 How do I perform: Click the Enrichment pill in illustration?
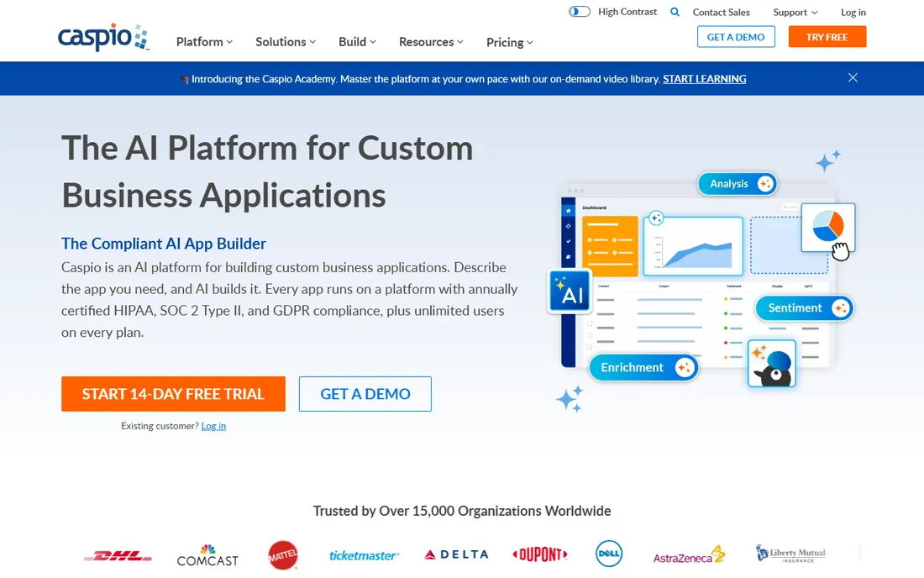pos(643,368)
